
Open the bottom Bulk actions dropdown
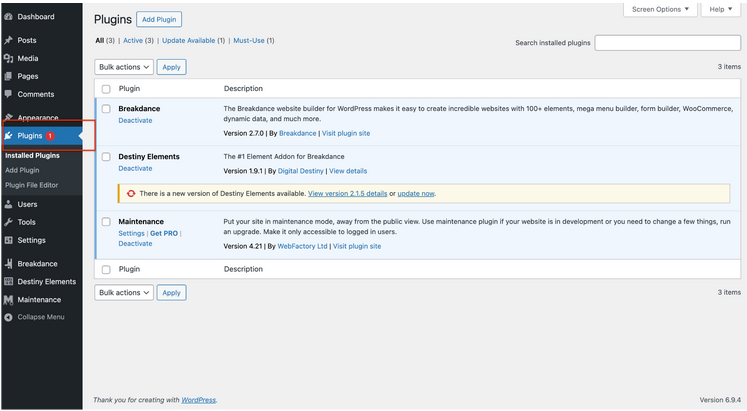[x=124, y=292]
